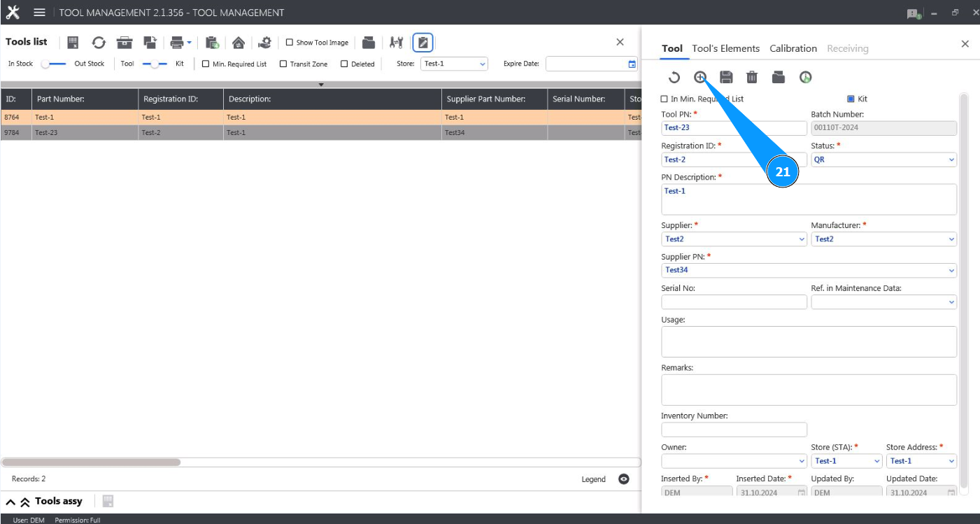Viewport: 980px width, 524px height.
Task: Click the house-shaped store icon
Action: click(239, 43)
